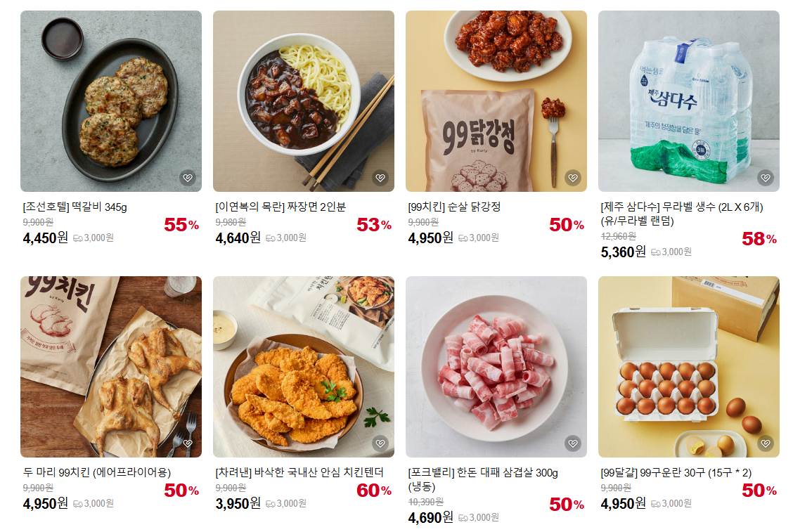Click heart icon on 두 마리 99치킨 image
793x532 pixels.
(x=188, y=443)
